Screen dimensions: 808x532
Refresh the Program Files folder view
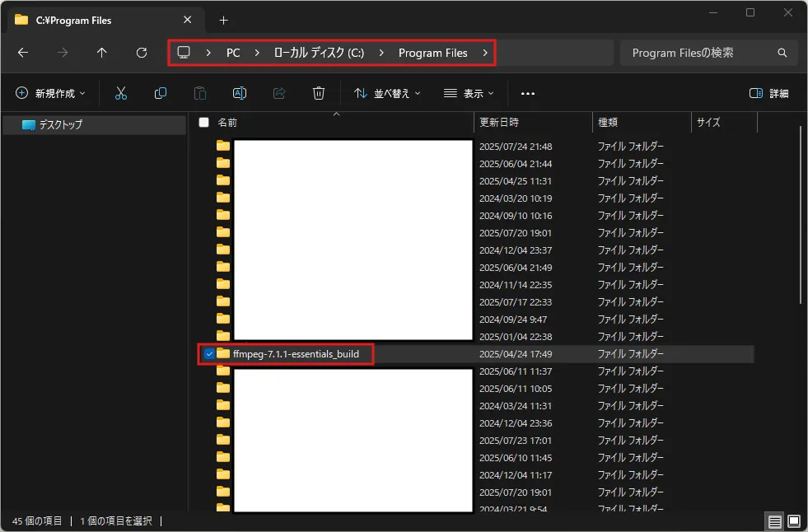pyautogui.click(x=141, y=53)
